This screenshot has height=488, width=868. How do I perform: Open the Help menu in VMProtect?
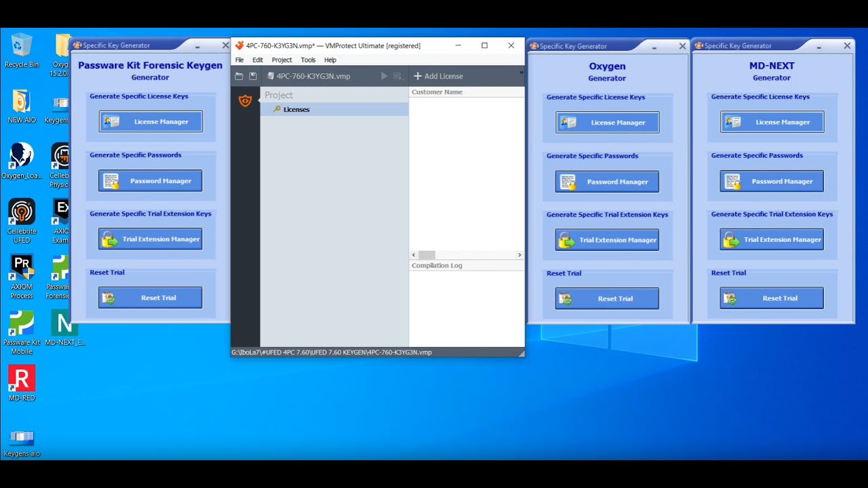tap(330, 60)
